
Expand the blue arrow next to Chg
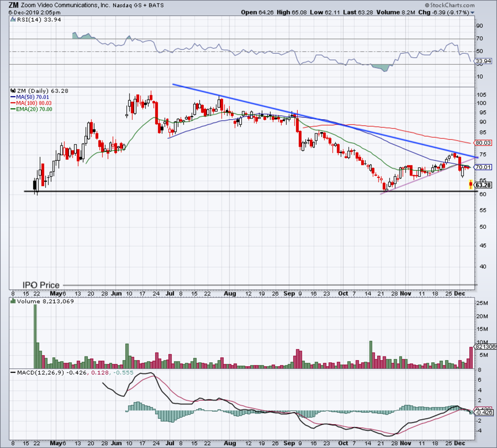pyautogui.click(x=473, y=13)
